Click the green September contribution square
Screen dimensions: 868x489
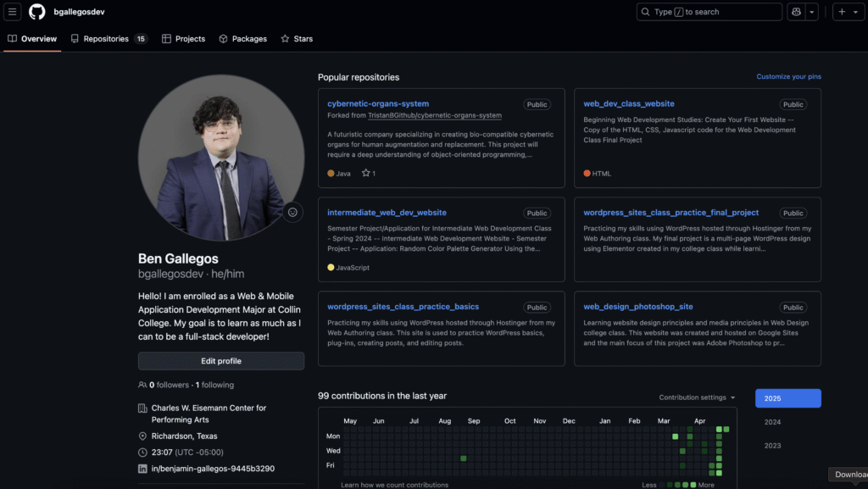pos(464,458)
